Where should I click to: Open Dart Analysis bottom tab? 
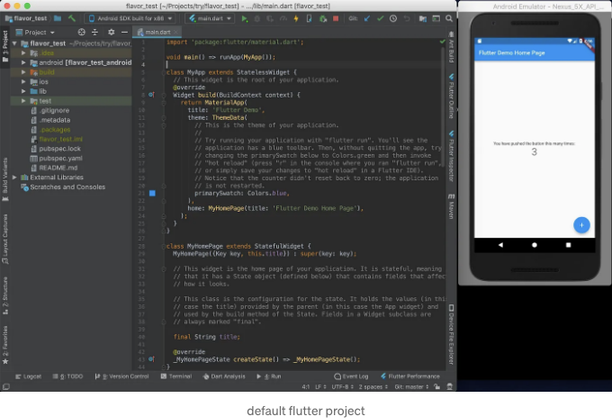[x=224, y=376]
